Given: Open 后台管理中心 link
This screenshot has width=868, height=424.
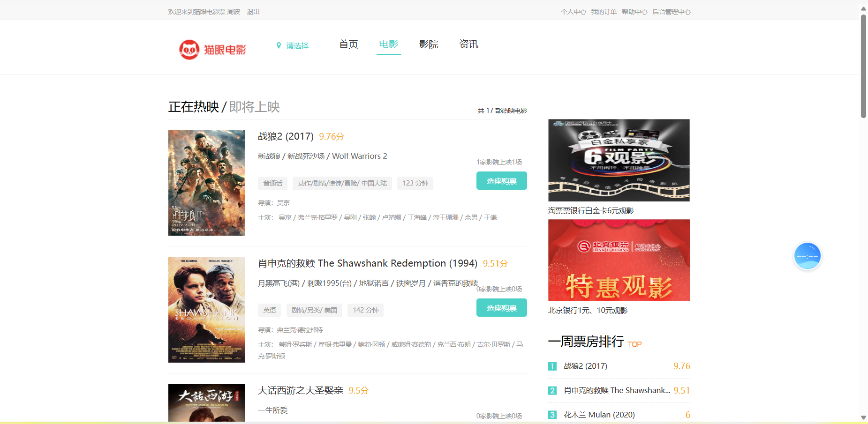Looking at the screenshot, I should pos(672,12).
